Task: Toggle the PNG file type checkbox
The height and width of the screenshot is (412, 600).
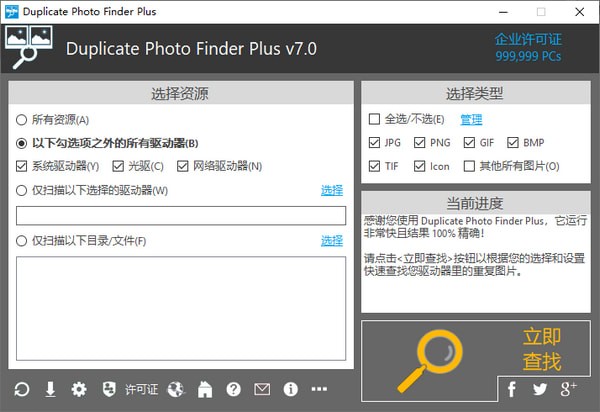Action: point(420,143)
